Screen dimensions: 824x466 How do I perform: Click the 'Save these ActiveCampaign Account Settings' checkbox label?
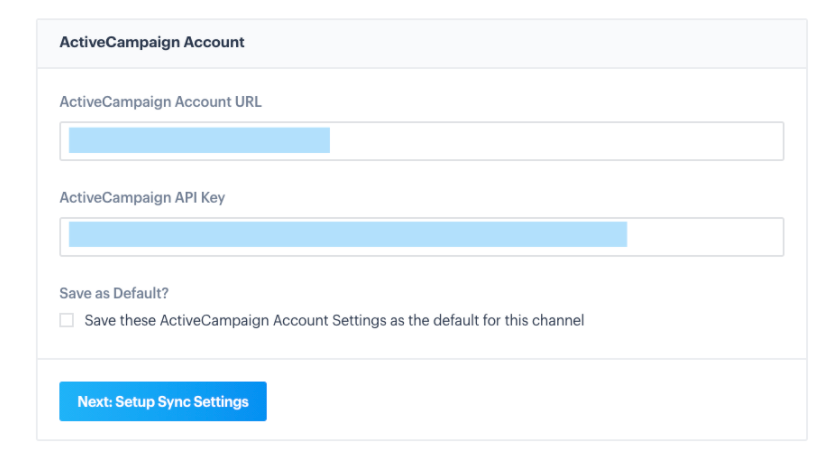pyautogui.click(x=334, y=320)
